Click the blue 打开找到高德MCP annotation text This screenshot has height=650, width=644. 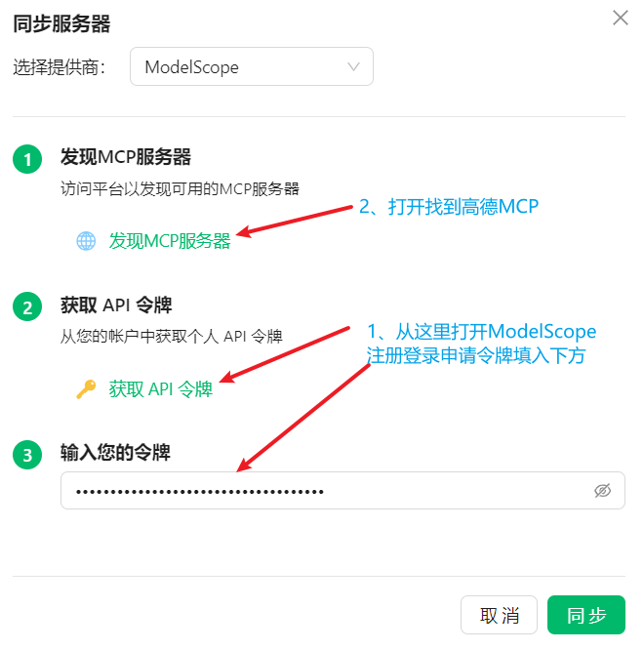(x=463, y=207)
